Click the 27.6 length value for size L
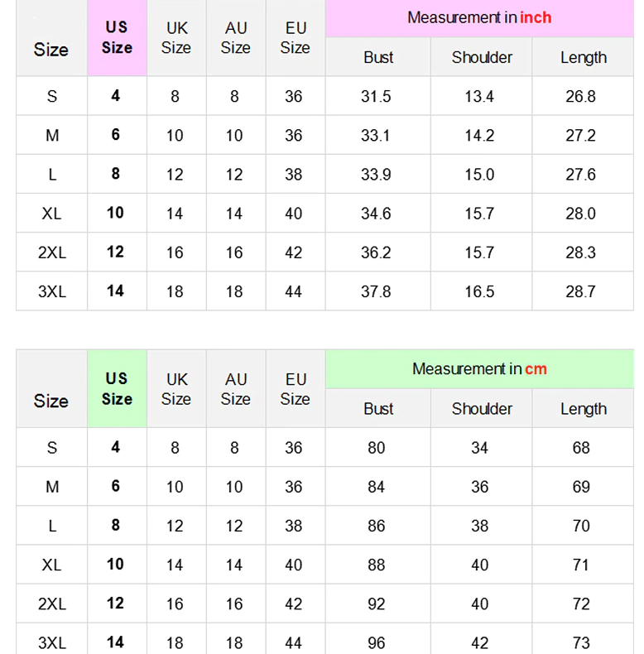 tap(581, 175)
